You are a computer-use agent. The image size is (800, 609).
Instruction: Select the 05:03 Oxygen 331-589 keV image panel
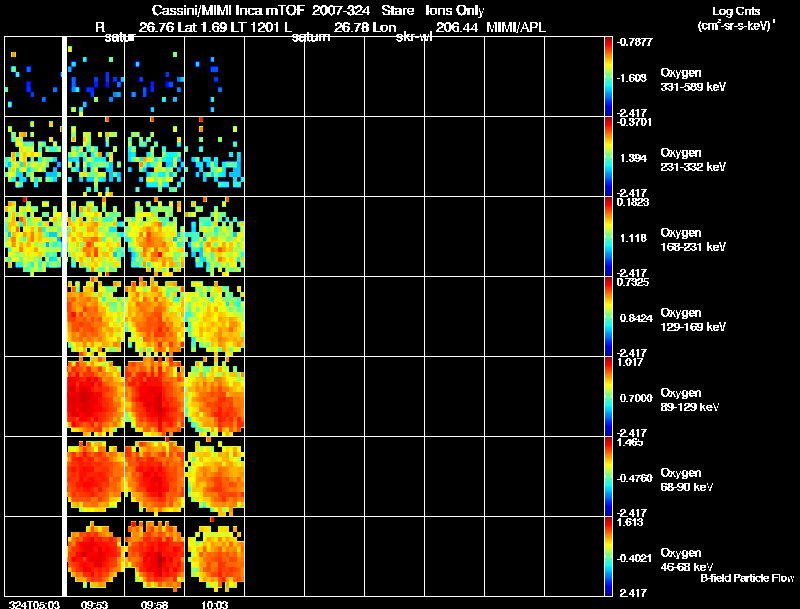tap(33, 77)
